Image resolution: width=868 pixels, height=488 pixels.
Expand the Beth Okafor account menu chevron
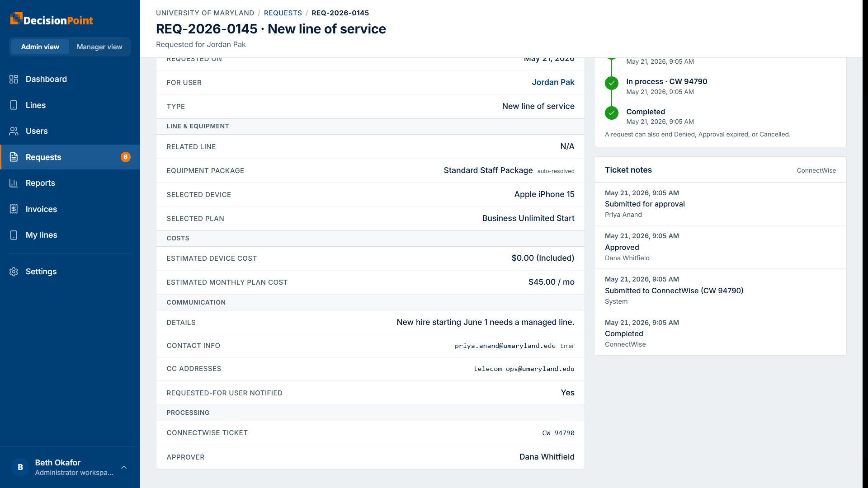click(124, 467)
